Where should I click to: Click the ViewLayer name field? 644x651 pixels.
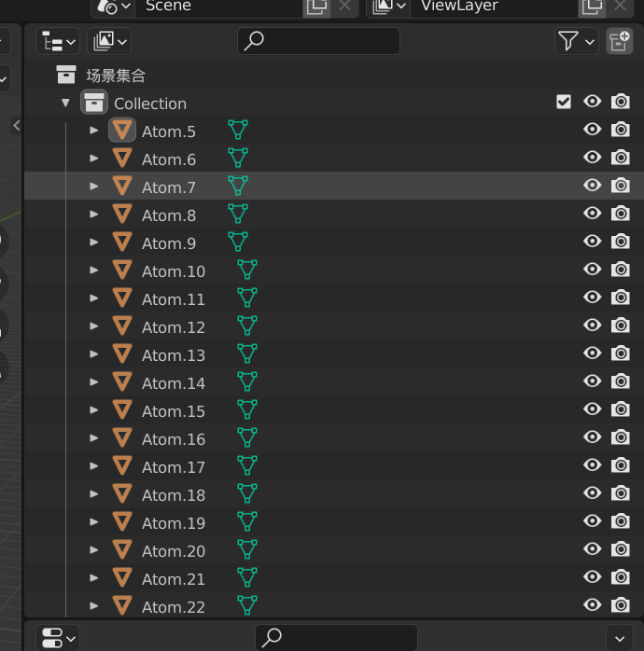click(x=494, y=7)
